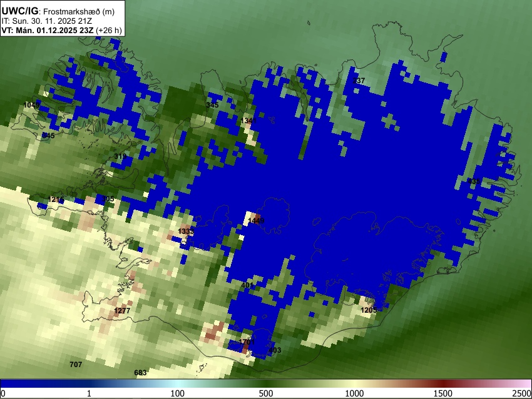Click the color scale label "1000"
532x399 pixels.
(x=354, y=393)
